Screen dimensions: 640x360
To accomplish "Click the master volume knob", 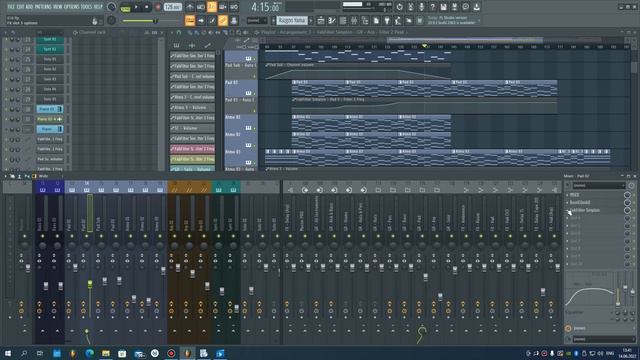I will pyautogui.click(x=111, y=7).
